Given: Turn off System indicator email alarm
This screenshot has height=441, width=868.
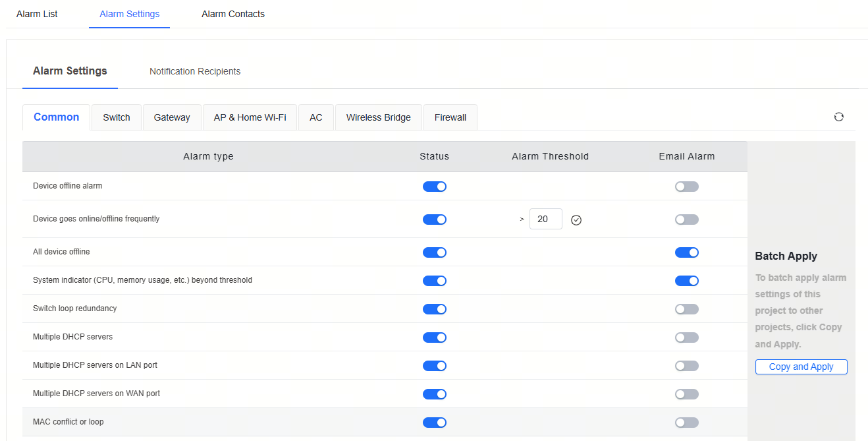Looking at the screenshot, I should [x=686, y=281].
